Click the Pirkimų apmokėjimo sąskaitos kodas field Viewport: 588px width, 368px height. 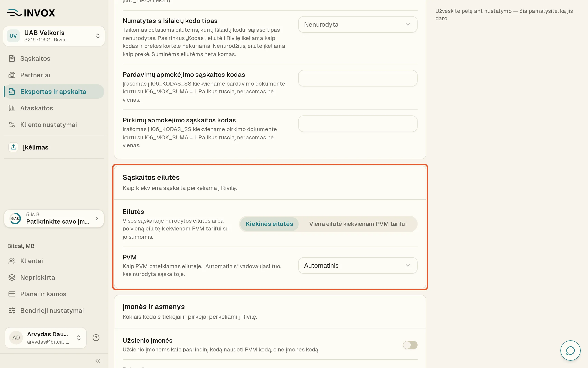pos(358,124)
